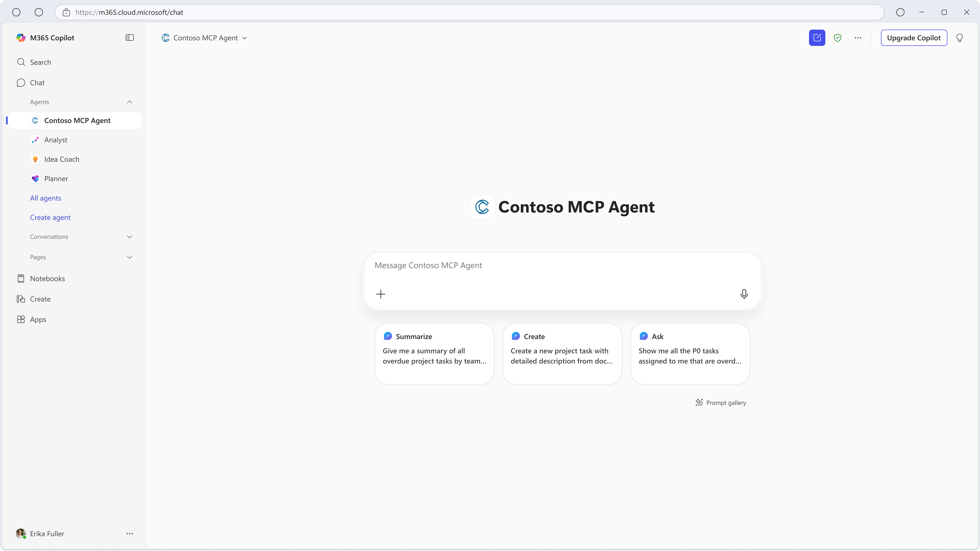Collapse the Agents section chevron
Viewport: 980px width, 551px height.
(129, 102)
